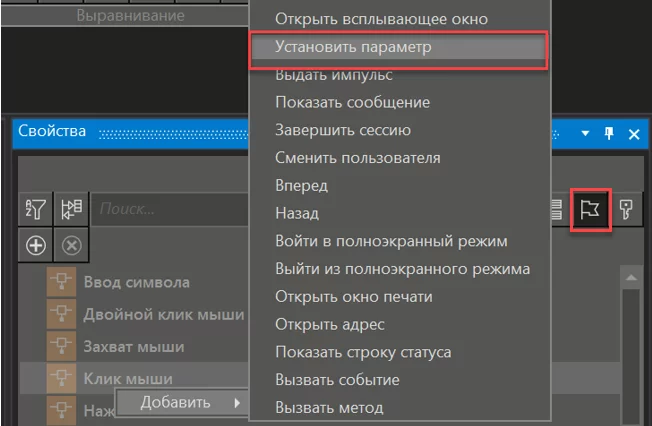Click the Поиск search field
Image resolution: width=652 pixels, height=426 pixels.
[x=170, y=209]
